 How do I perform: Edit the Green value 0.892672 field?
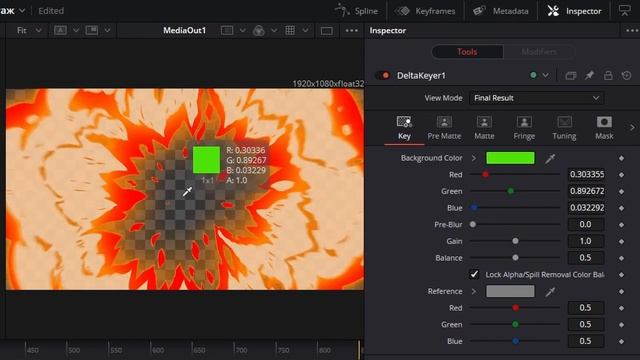586,191
